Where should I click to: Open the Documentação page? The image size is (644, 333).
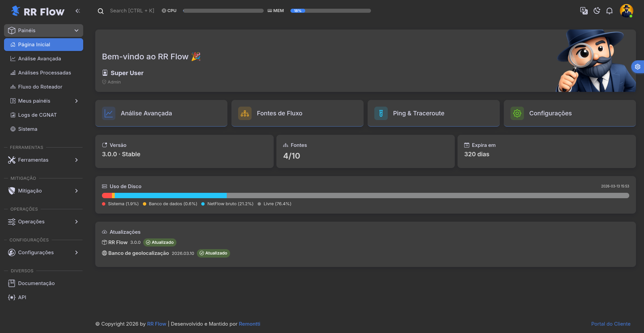36,283
